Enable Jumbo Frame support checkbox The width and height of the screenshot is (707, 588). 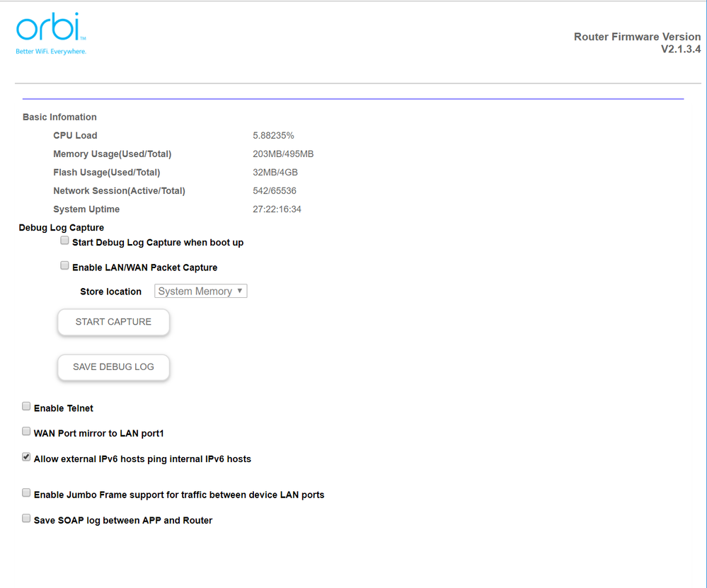(26, 493)
